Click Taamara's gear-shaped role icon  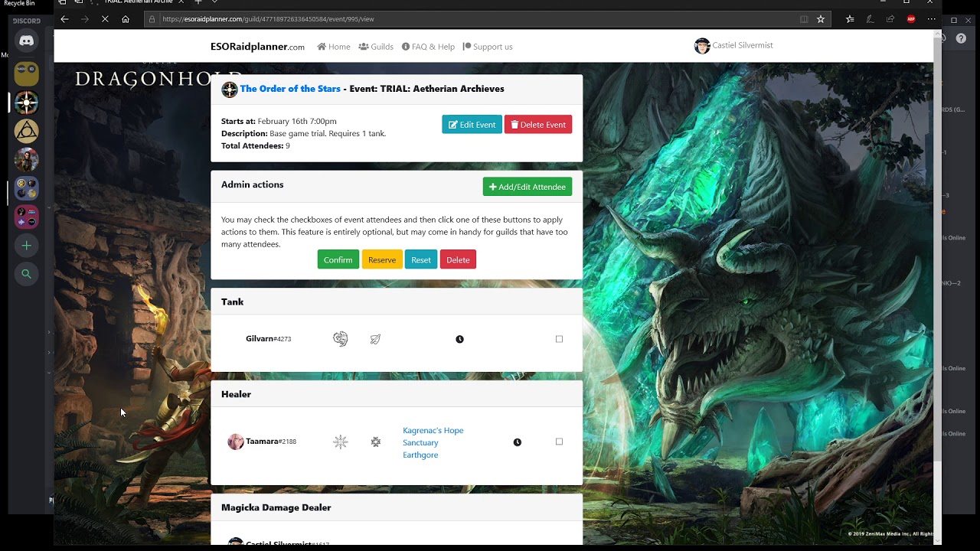point(375,442)
